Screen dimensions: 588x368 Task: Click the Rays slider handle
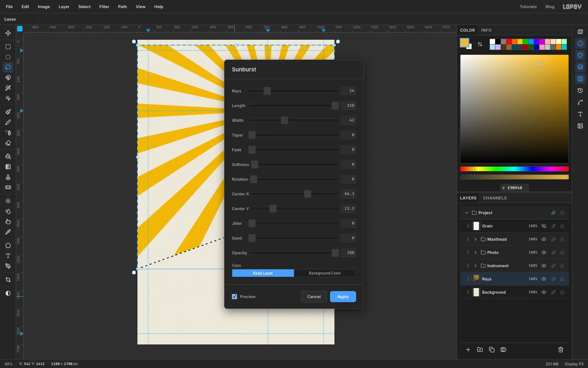pyautogui.click(x=267, y=91)
